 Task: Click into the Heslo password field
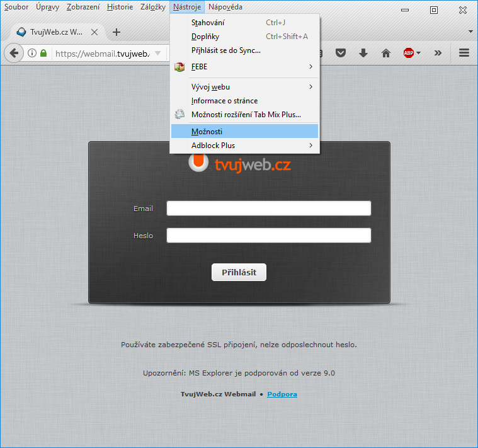[268, 236]
